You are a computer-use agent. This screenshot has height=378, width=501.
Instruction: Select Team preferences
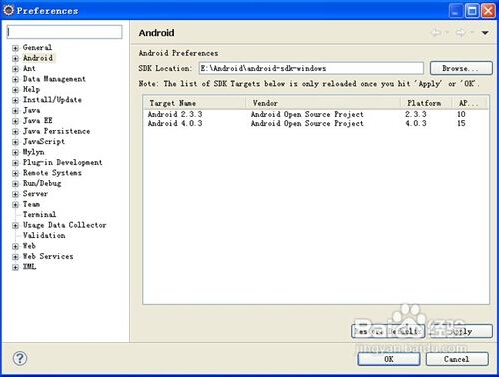pyautogui.click(x=31, y=204)
